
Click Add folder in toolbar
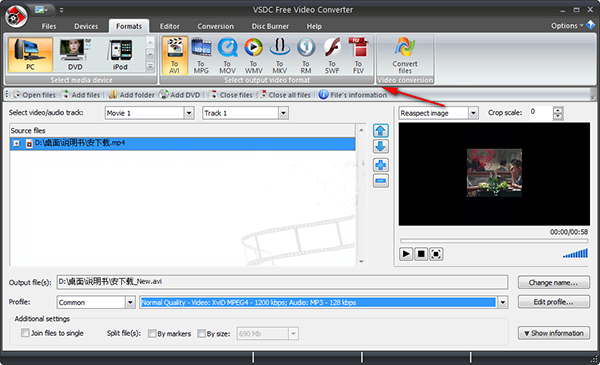(131, 95)
